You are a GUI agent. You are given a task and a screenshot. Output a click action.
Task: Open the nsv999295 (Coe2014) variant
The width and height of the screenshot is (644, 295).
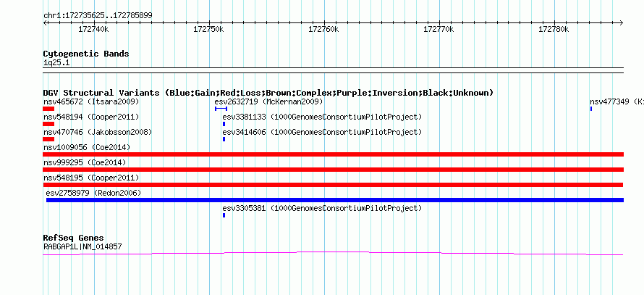point(85,162)
